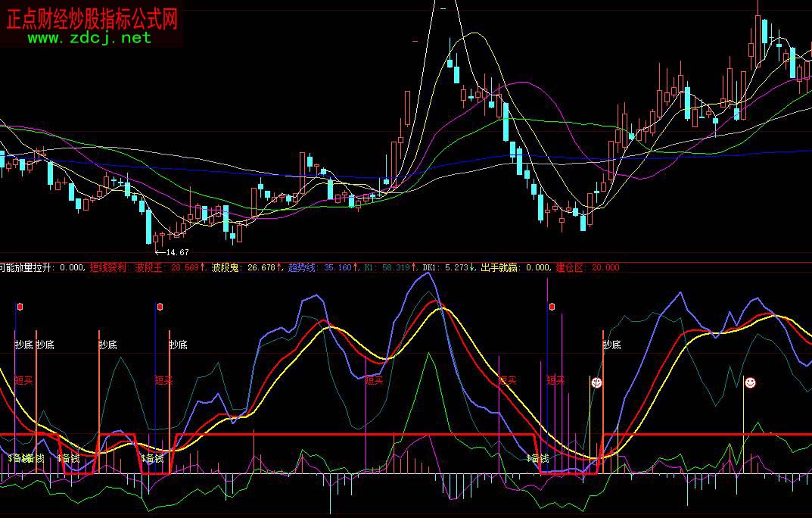Click the yellow smiley face signal marker
The height and width of the screenshot is (518, 812).
click(750, 383)
